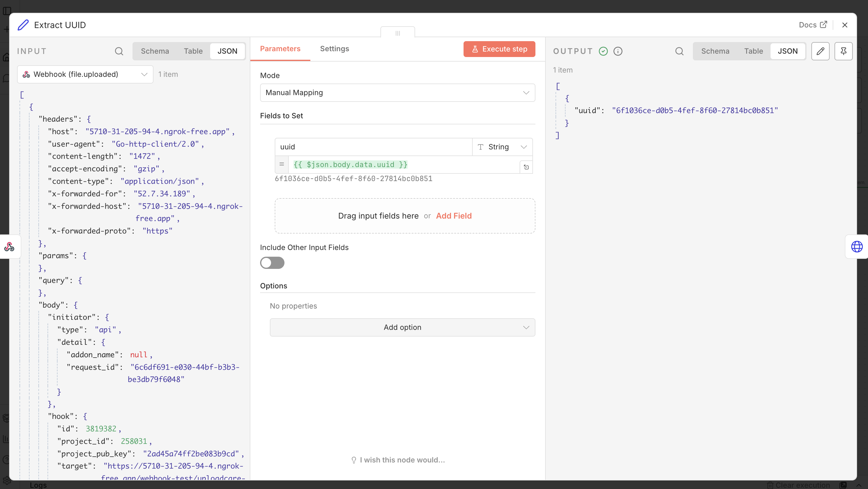Open the Parameters tab
868x489 pixels.
click(280, 49)
